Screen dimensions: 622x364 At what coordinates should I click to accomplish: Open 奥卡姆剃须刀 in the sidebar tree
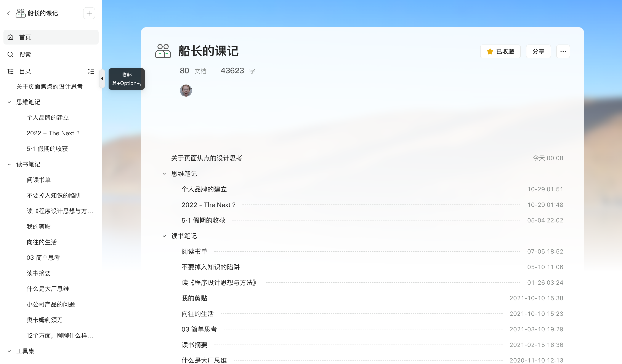pyautogui.click(x=45, y=320)
